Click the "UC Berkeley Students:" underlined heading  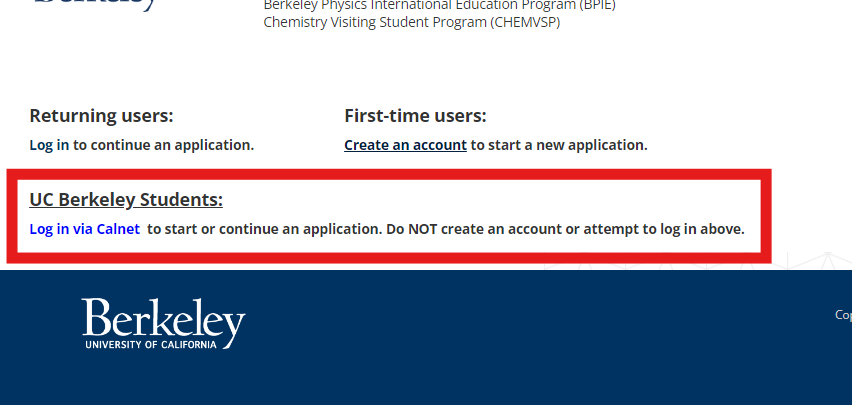coord(126,199)
